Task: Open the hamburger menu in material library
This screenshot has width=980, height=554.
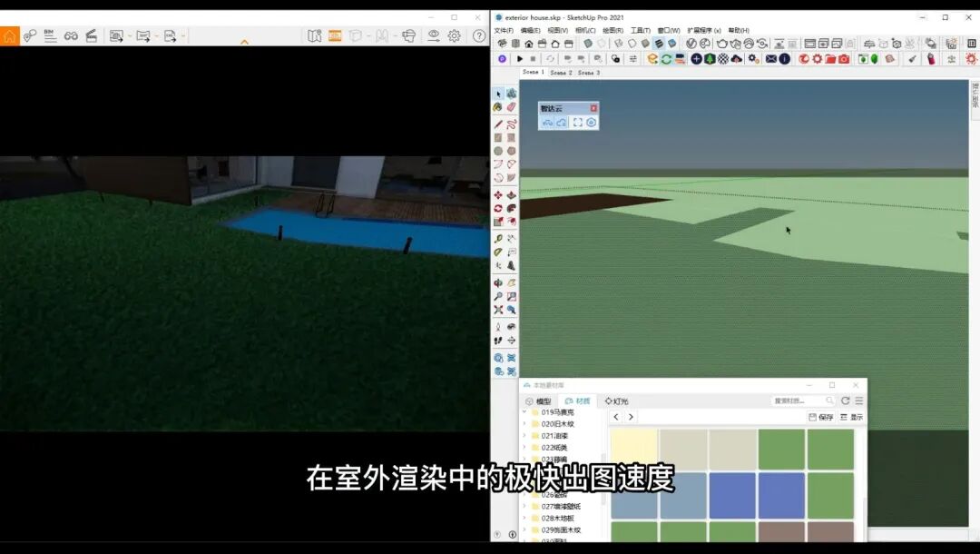Action: click(859, 401)
